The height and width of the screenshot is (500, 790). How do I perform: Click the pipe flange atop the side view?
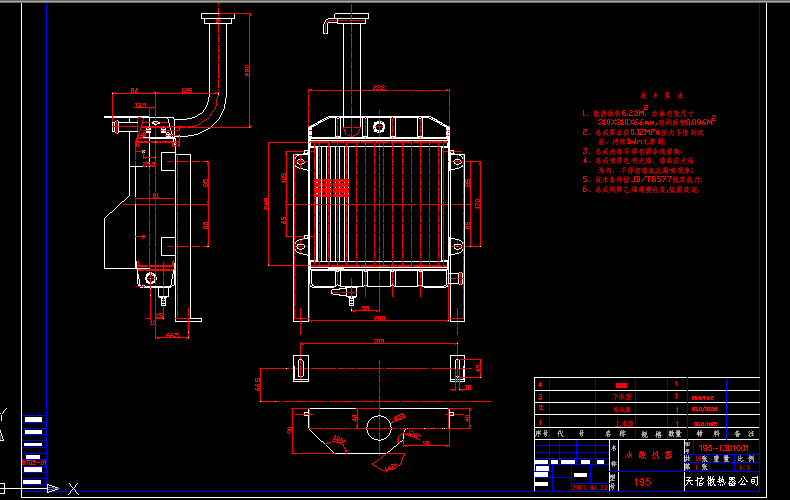[x=217, y=18]
